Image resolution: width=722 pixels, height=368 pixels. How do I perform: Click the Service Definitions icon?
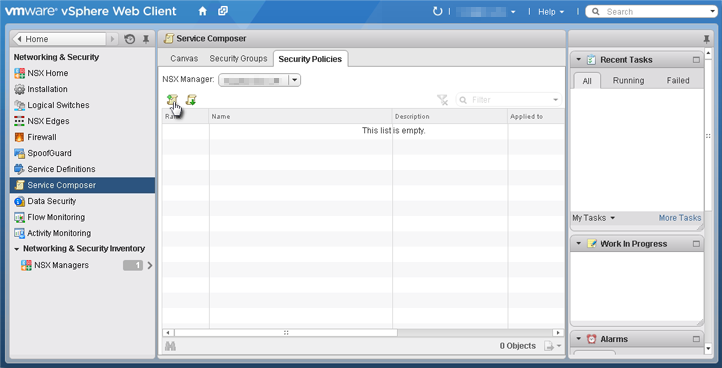19,169
